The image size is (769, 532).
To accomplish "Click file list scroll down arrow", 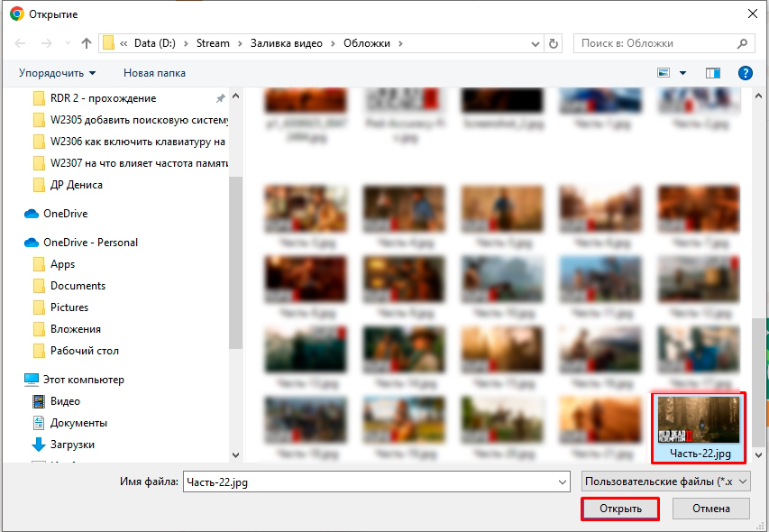I will (758, 455).
